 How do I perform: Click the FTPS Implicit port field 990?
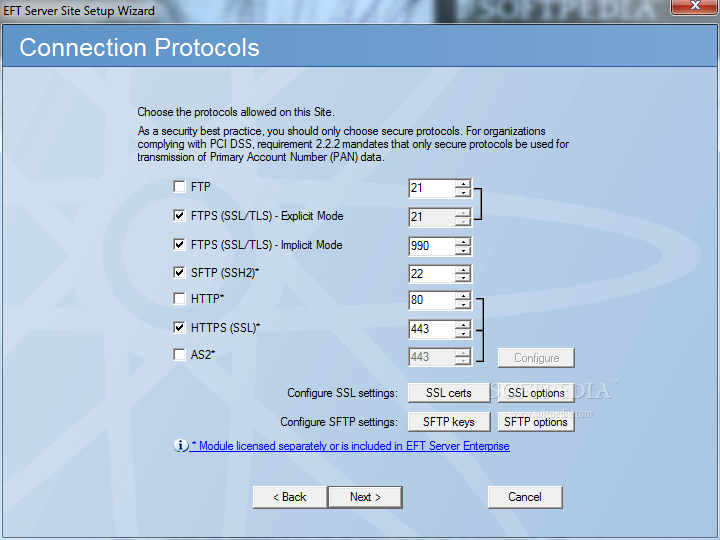(432, 246)
